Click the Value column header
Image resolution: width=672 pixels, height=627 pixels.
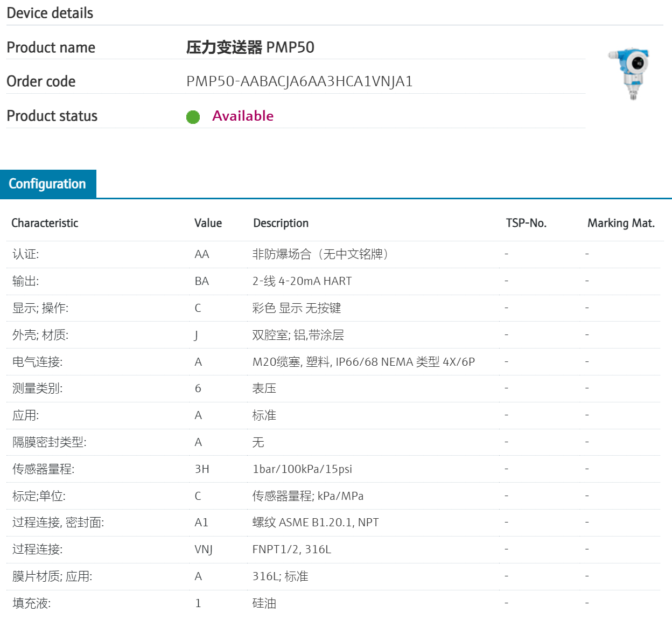coord(208,223)
